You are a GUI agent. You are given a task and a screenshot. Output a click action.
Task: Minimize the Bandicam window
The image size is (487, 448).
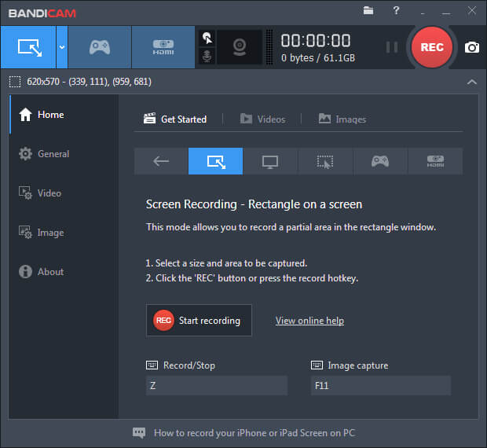tap(446, 13)
